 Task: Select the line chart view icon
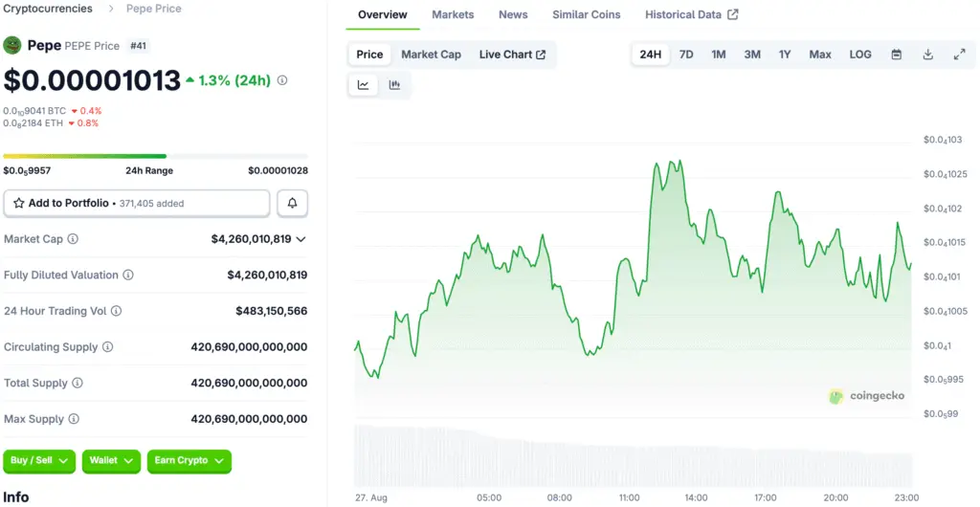(x=363, y=85)
